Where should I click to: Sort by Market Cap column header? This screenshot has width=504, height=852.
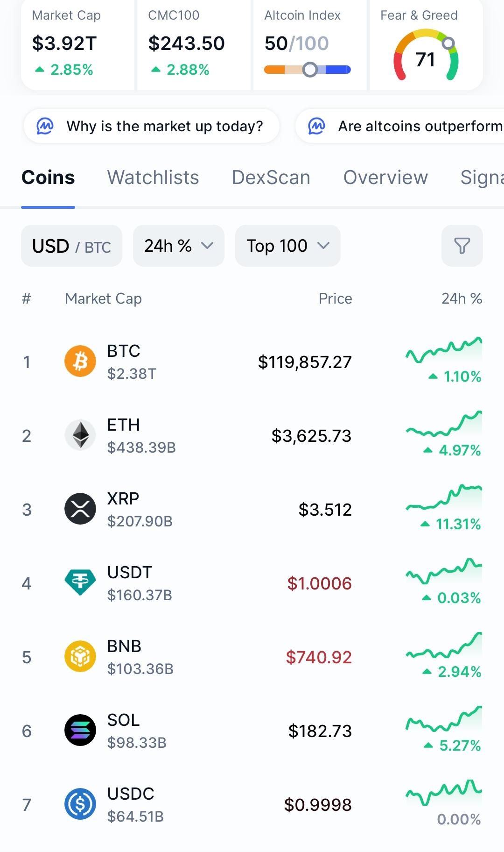103,298
